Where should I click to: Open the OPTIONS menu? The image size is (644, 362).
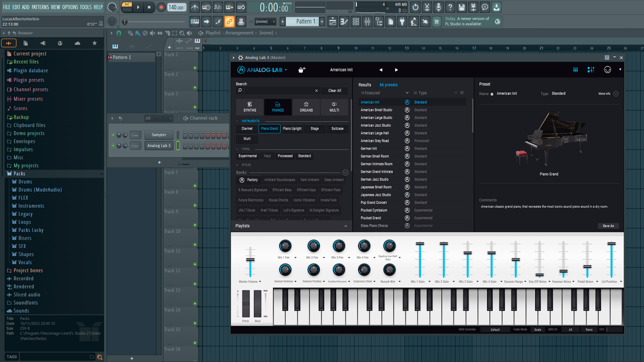tap(70, 7)
